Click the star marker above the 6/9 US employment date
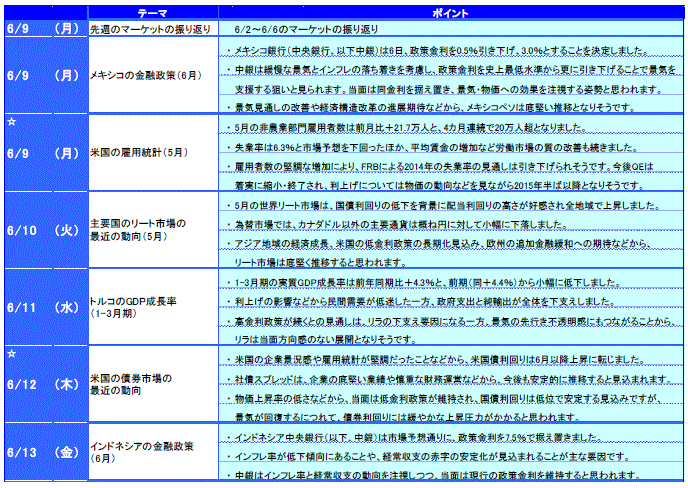688x488 pixels. (x=10, y=121)
